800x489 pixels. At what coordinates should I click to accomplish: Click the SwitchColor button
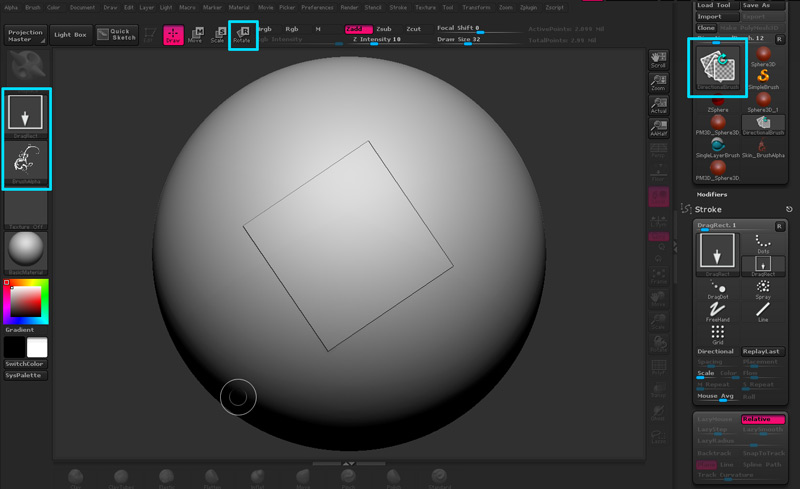24,364
